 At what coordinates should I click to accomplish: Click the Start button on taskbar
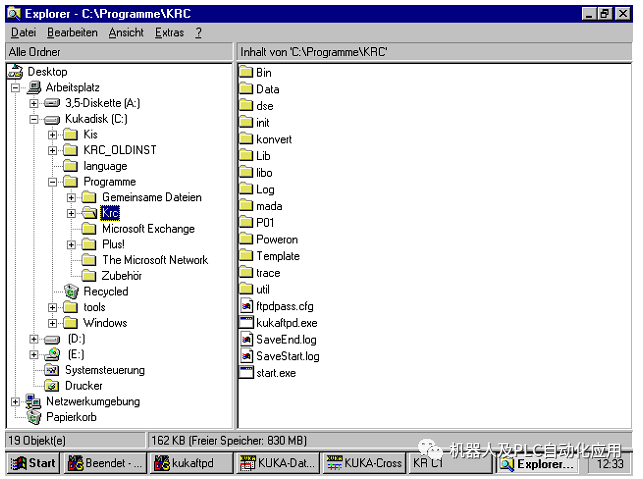point(33,463)
